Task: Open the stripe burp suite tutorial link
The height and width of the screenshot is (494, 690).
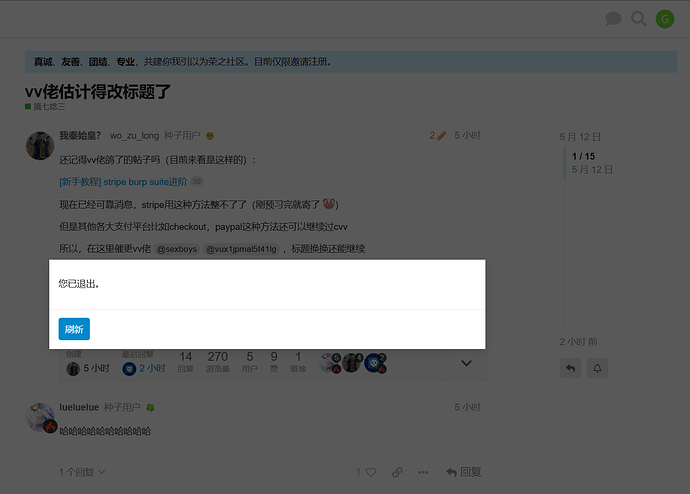Action: (x=123, y=182)
